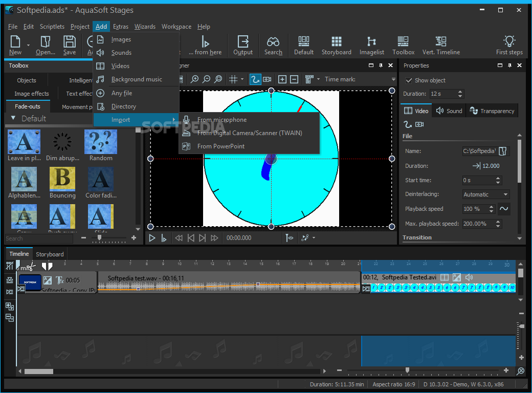532x393 pixels.
Task: Click the razor cut tool in timeline
Action: [x=31, y=267]
